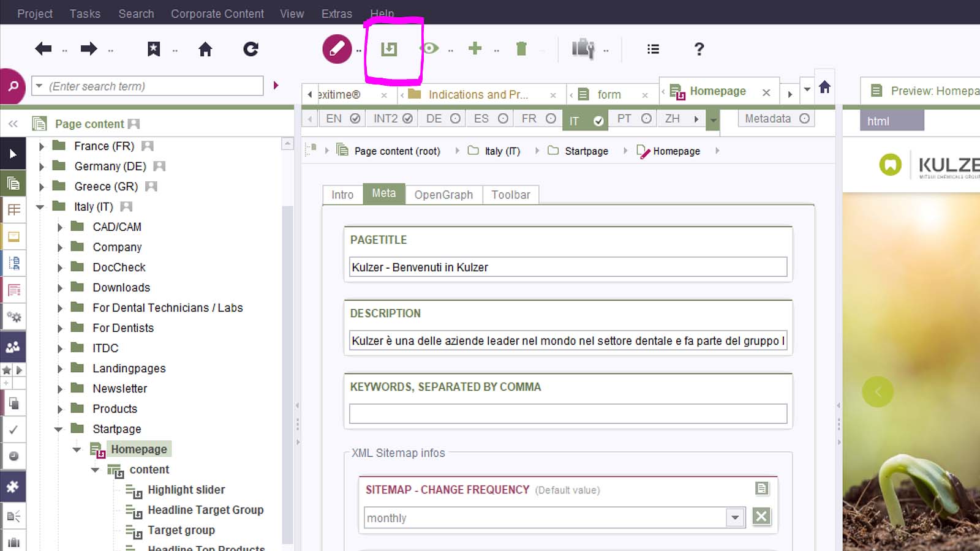This screenshot has width=980, height=551.
Task: Open the help question mark icon
Action: pos(699,49)
